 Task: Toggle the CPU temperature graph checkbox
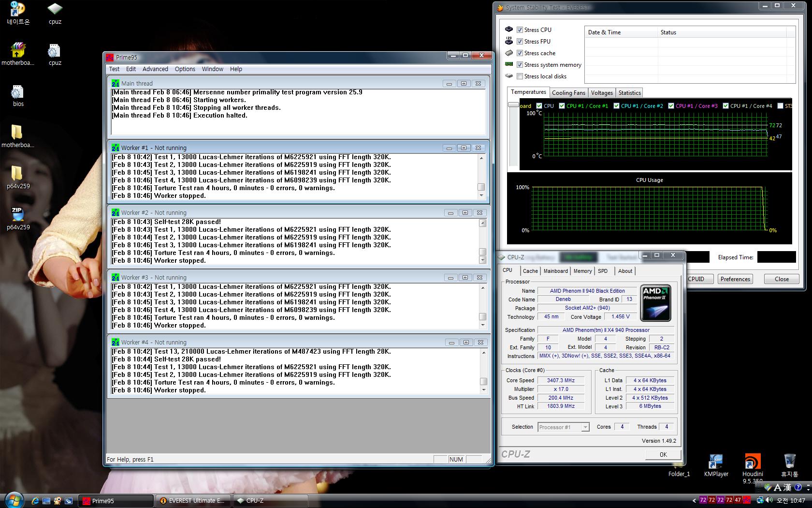click(539, 105)
